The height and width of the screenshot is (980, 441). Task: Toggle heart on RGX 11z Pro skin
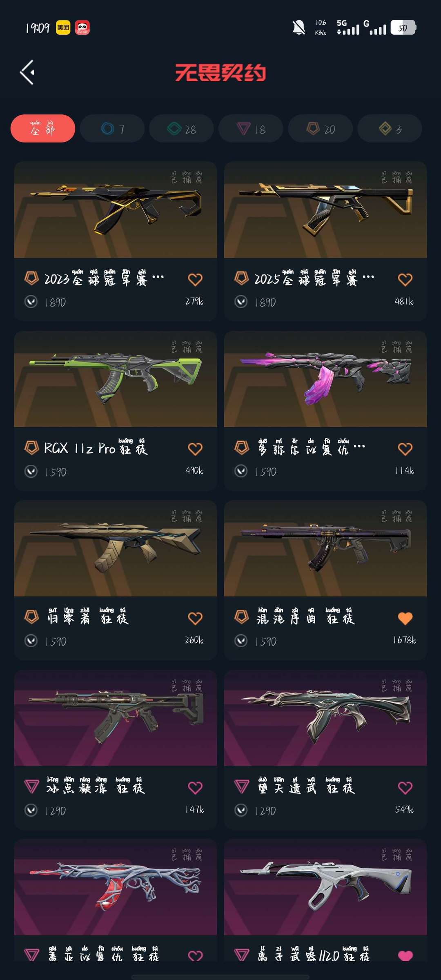(x=195, y=449)
